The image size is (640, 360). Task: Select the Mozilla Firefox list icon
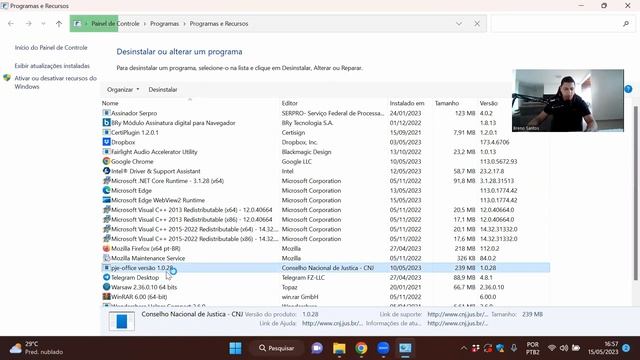tap(107, 248)
